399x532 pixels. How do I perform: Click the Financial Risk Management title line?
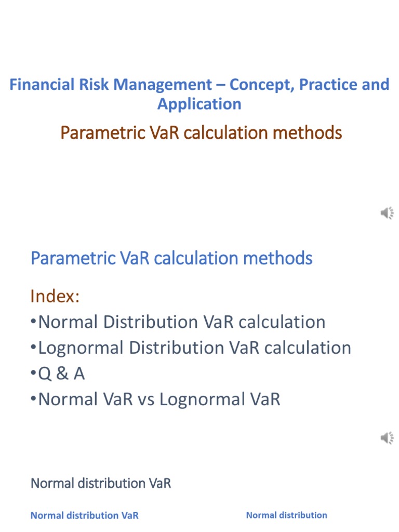pyautogui.click(x=199, y=85)
